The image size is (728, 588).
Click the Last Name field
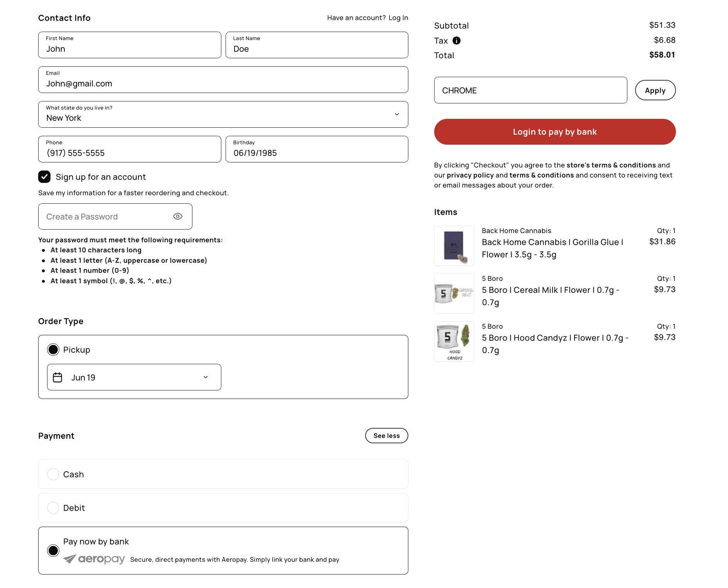coord(317,45)
